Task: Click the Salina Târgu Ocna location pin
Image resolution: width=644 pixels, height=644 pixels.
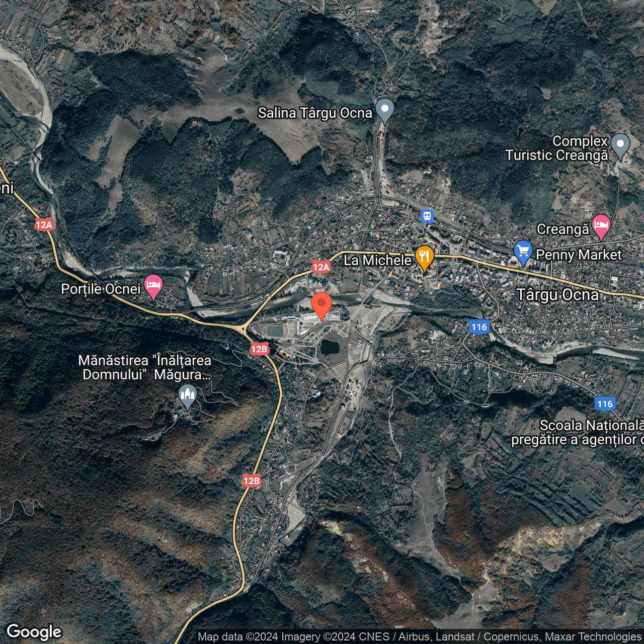Action: pyautogui.click(x=385, y=110)
